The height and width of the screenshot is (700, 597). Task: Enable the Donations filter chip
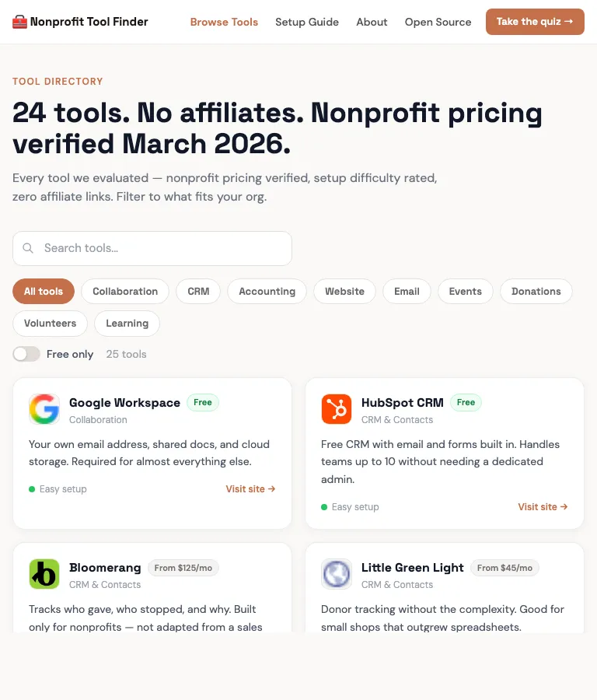(536, 292)
